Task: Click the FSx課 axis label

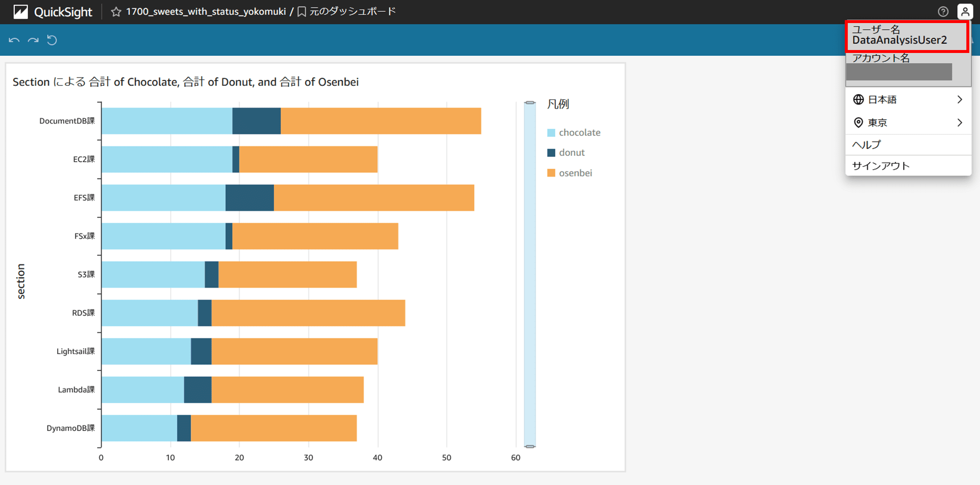Action: click(x=85, y=236)
